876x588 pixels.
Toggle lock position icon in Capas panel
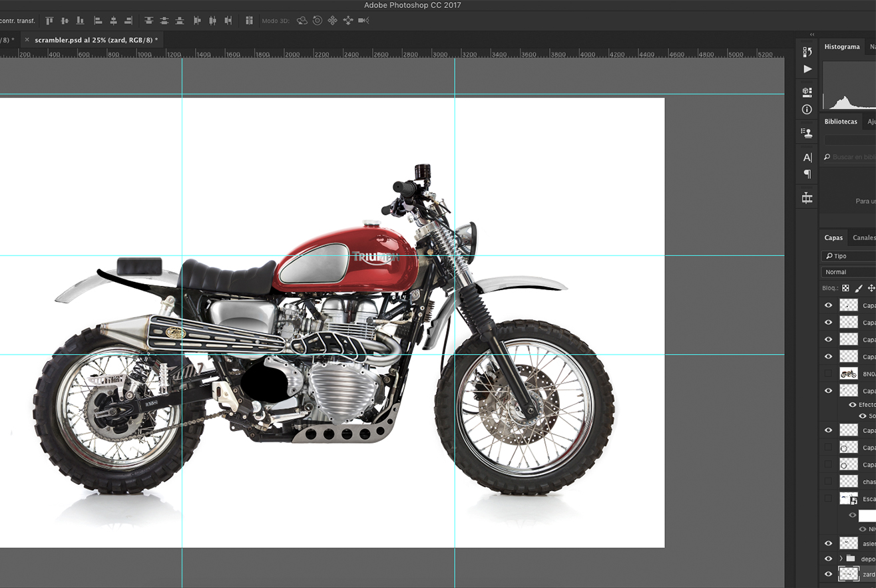pyautogui.click(x=871, y=289)
